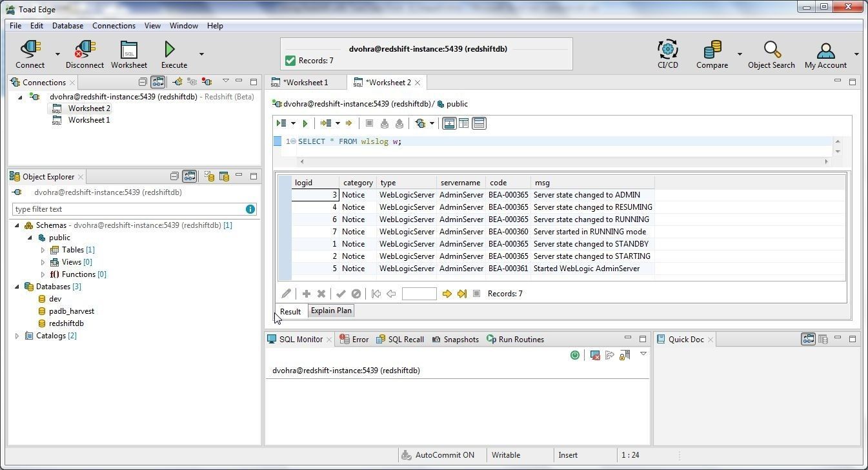The image size is (868, 470).
Task: Launch the Compare tool
Action: tap(712, 54)
